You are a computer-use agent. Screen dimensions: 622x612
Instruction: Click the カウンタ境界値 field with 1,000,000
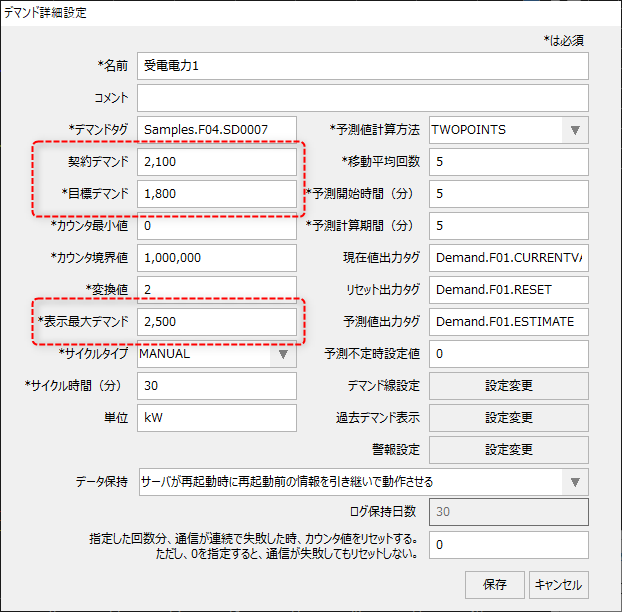[217, 258]
